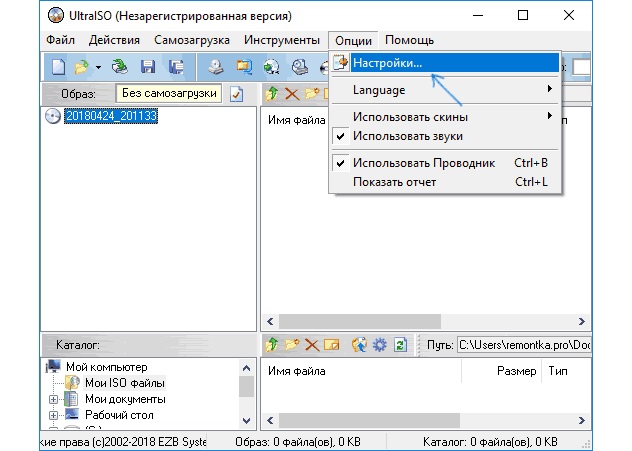
Task: Click catalog tree scrollbar up arrow
Action: [246, 368]
